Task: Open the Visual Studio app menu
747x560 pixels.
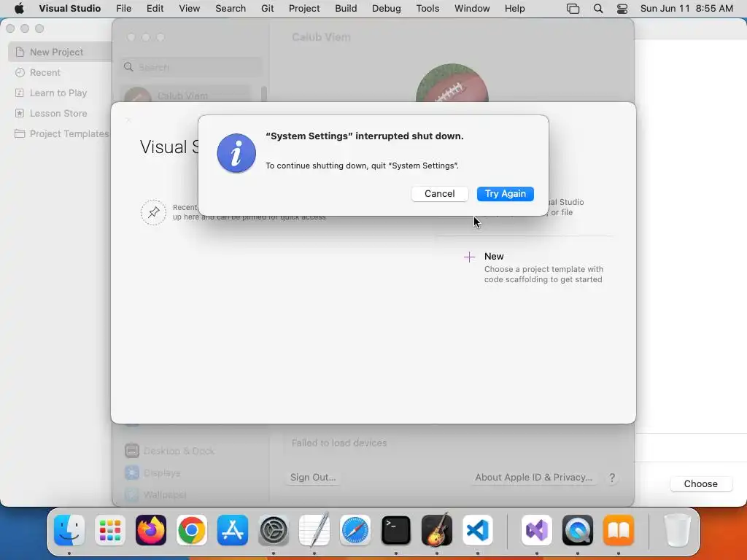Action: tap(69, 9)
